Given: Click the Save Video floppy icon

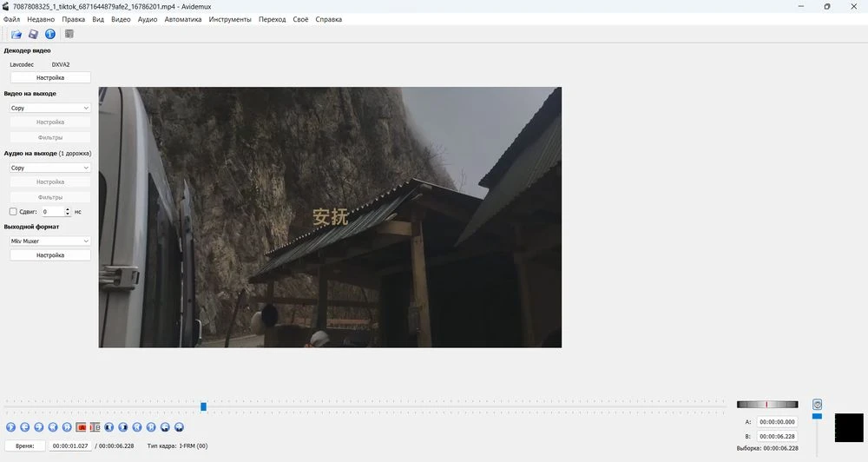Looking at the screenshot, I should click(33, 35).
